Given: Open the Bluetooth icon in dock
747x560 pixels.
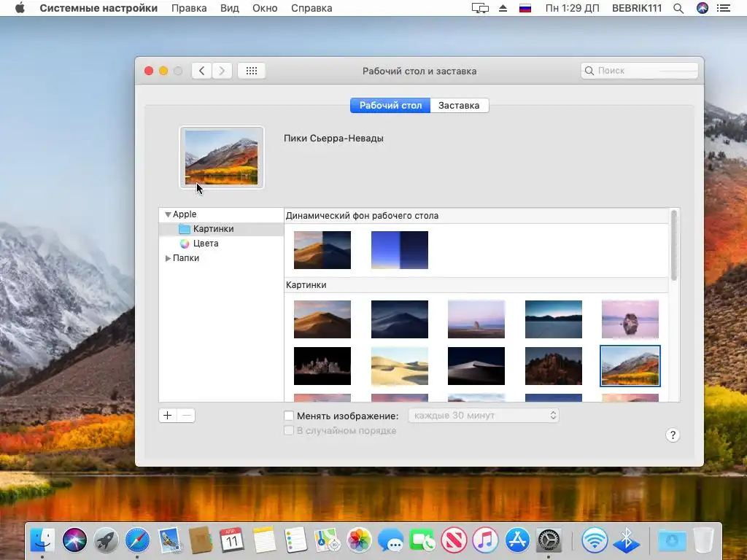Looking at the screenshot, I should tap(626, 540).
